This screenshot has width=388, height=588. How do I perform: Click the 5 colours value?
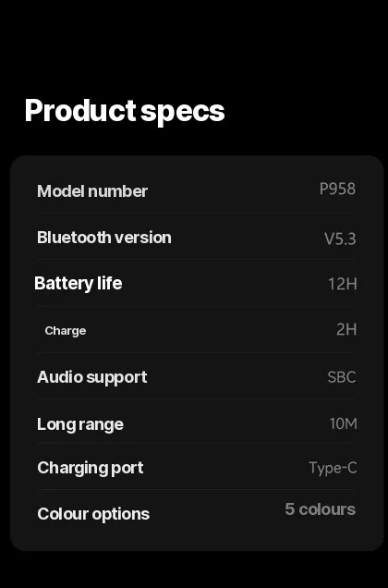click(x=321, y=509)
